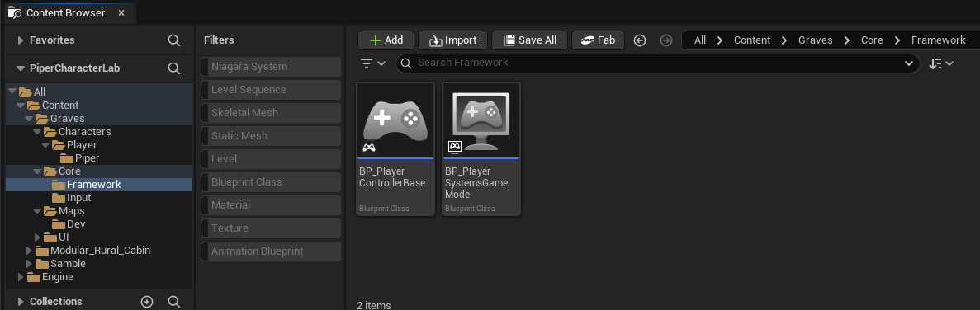980x310 pixels.
Task: Toggle the Niagara System filter
Action: [x=272, y=67]
